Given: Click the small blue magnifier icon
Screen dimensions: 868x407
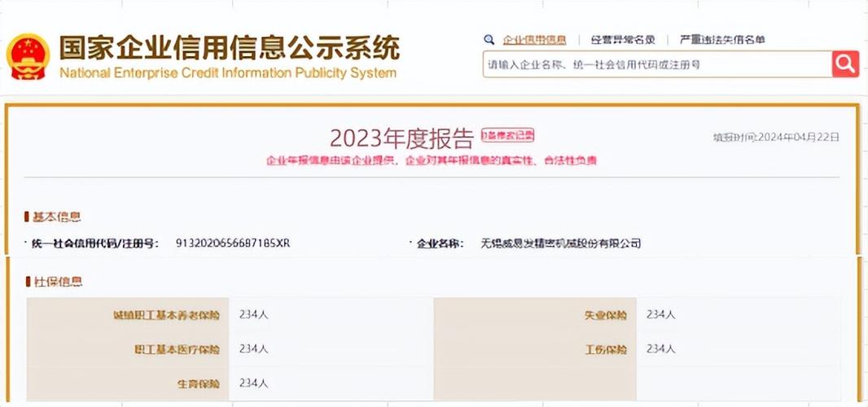Looking at the screenshot, I should (489, 39).
